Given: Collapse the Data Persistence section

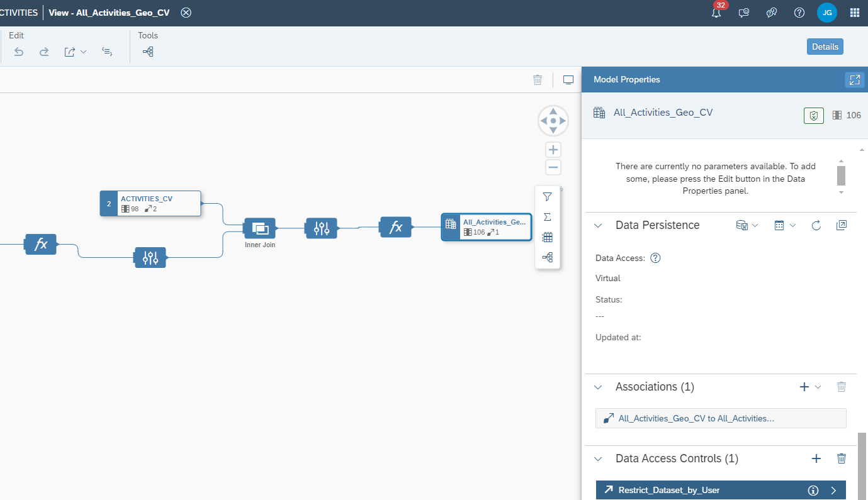Looking at the screenshot, I should (x=597, y=225).
